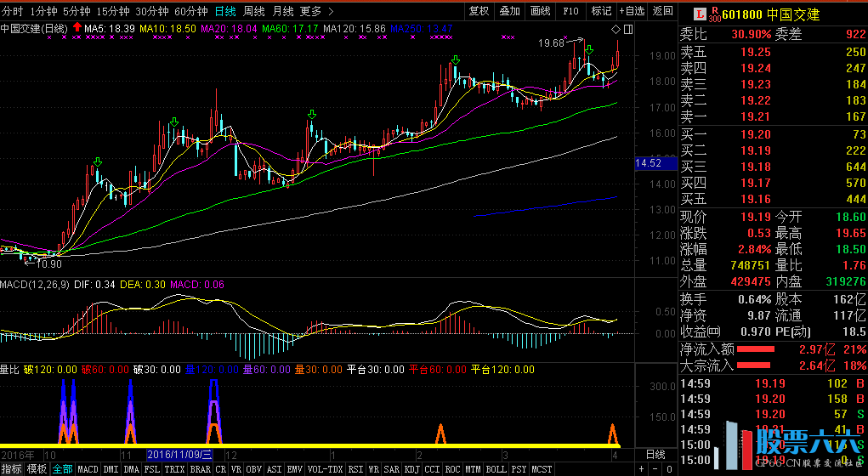The width and height of the screenshot is (868, 476).
Task: Switch to the CCI indicator
Action: (x=433, y=469)
